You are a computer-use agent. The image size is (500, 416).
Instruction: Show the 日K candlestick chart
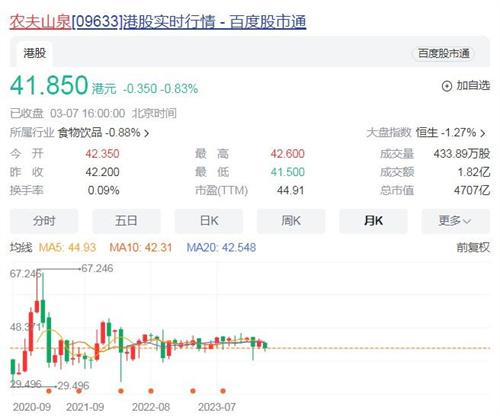(209, 221)
